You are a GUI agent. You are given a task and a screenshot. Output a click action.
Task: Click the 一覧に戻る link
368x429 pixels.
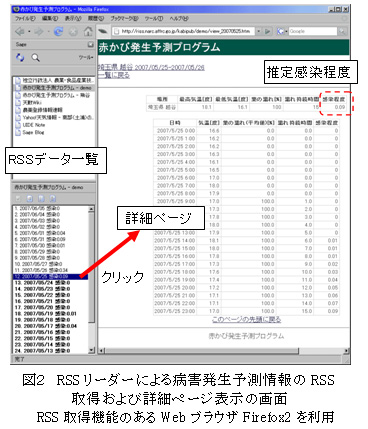click(x=114, y=75)
